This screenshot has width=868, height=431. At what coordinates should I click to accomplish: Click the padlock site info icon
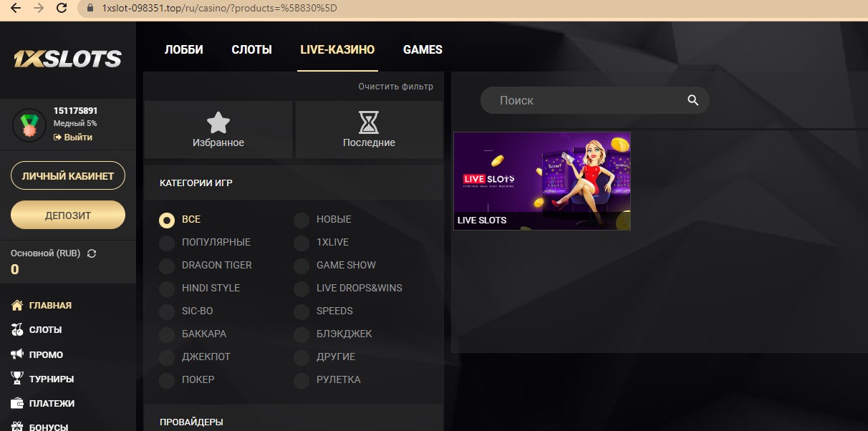point(90,9)
